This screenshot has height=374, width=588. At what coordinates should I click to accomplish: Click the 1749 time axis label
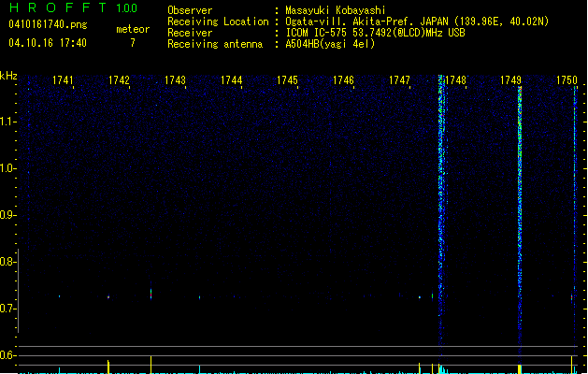[x=510, y=80]
